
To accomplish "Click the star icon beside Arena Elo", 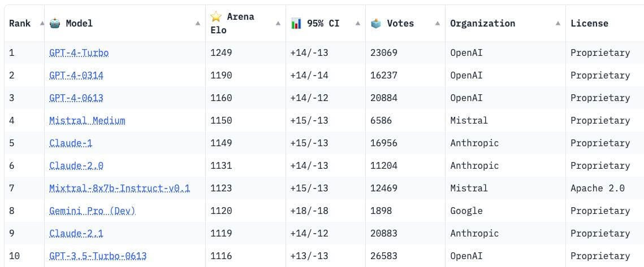I will click(x=216, y=17).
